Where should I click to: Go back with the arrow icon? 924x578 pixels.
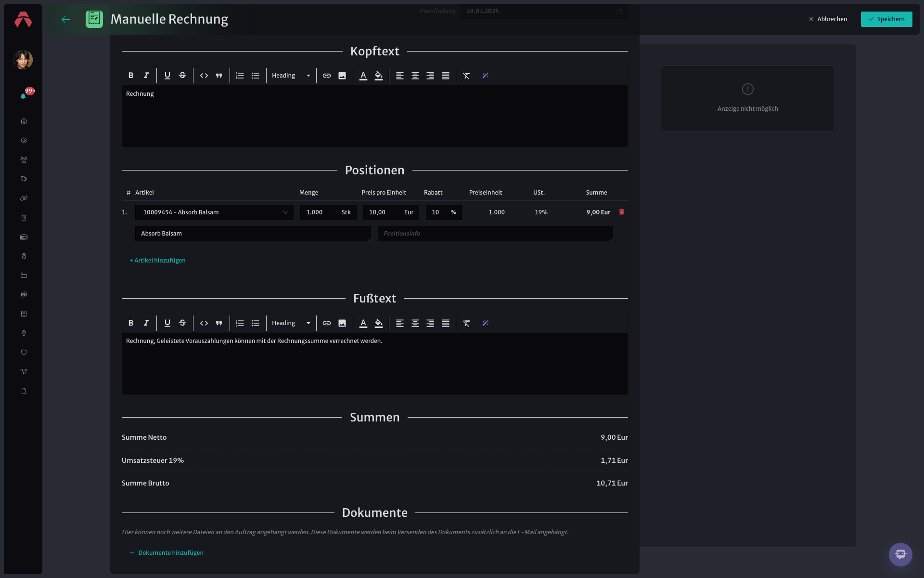(66, 19)
